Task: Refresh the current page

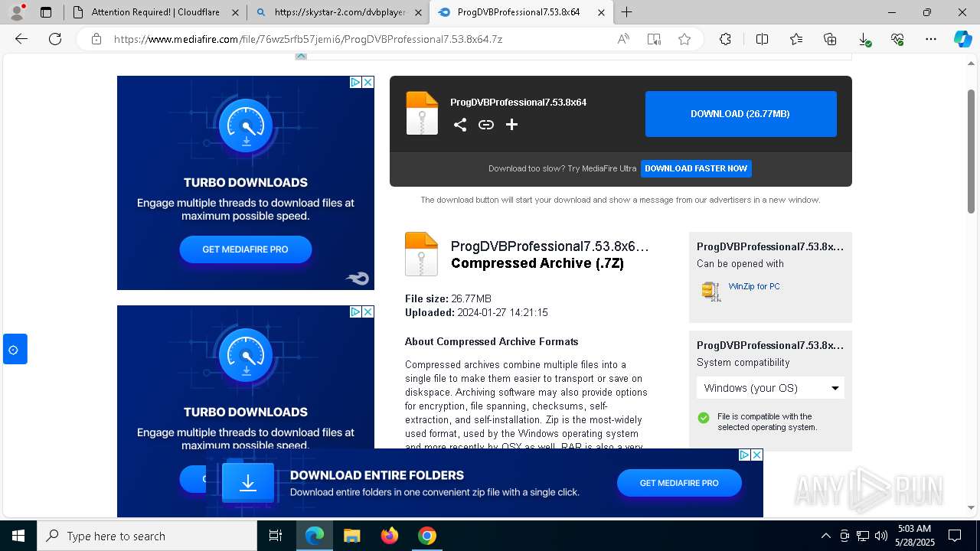Action: click(55, 39)
